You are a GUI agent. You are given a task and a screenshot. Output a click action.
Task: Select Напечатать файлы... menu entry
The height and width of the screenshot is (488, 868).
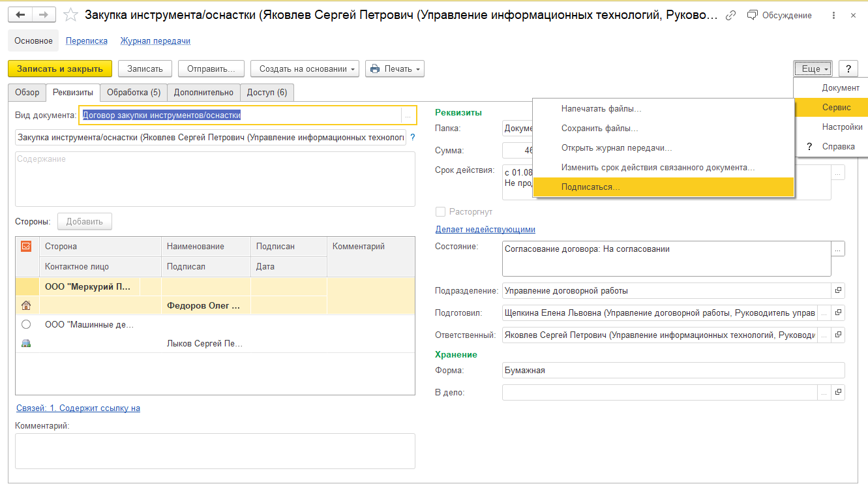point(663,109)
